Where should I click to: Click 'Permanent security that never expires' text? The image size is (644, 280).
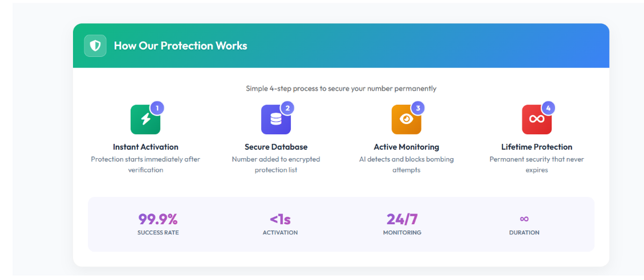coord(537,165)
